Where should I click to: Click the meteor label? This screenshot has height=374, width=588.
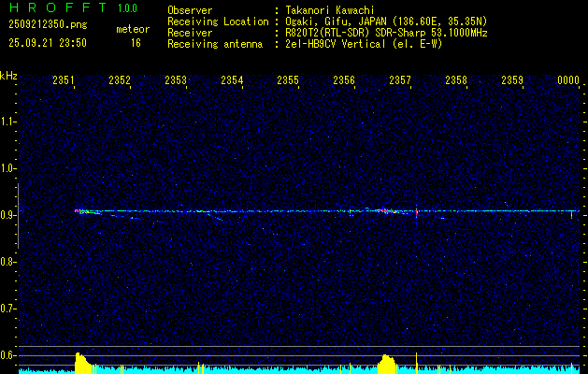click(x=133, y=29)
